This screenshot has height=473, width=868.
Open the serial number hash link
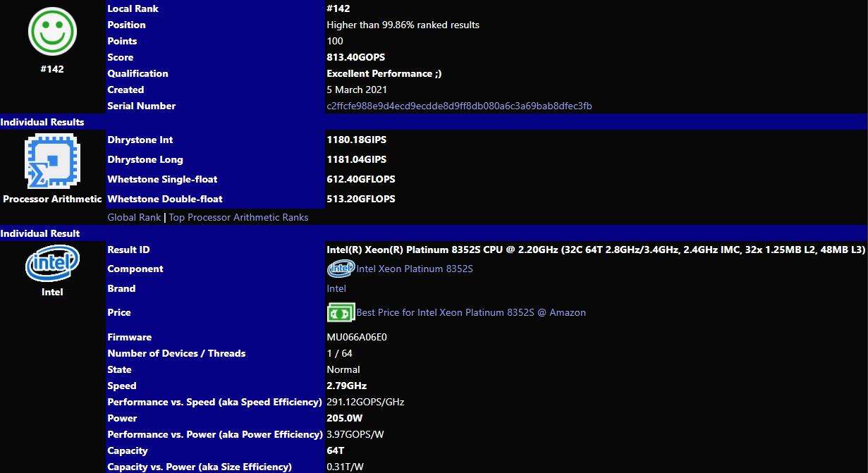pyautogui.click(x=459, y=106)
